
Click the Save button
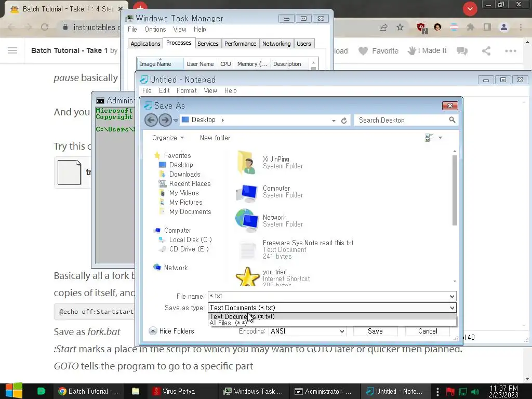click(x=375, y=331)
